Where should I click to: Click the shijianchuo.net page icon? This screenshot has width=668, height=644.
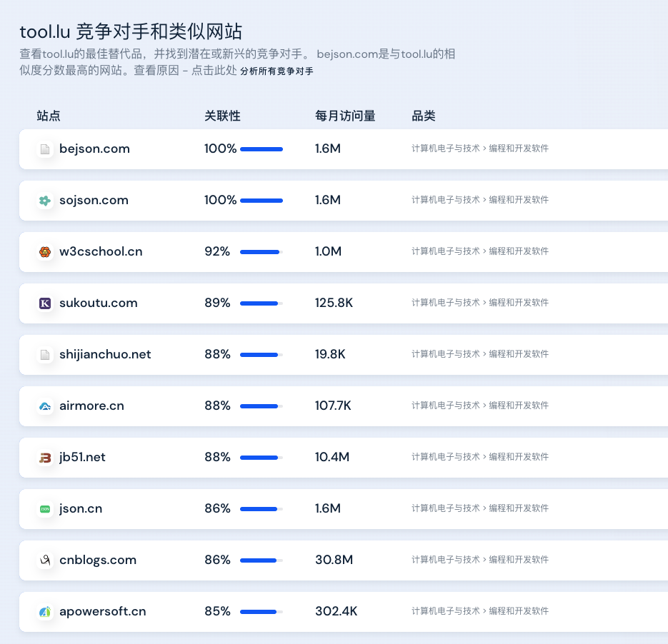(x=45, y=354)
